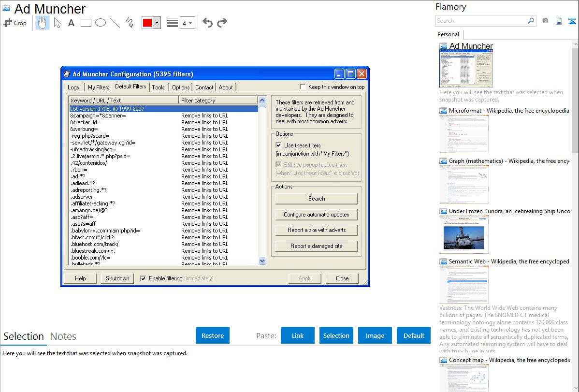Select the Crop tool
579x392 pixels.
click(15, 23)
